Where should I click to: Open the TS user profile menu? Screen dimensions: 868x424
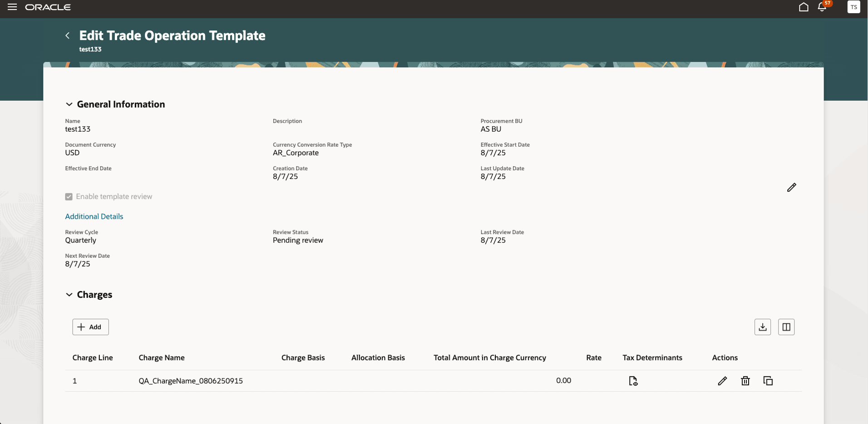coord(853,7)
